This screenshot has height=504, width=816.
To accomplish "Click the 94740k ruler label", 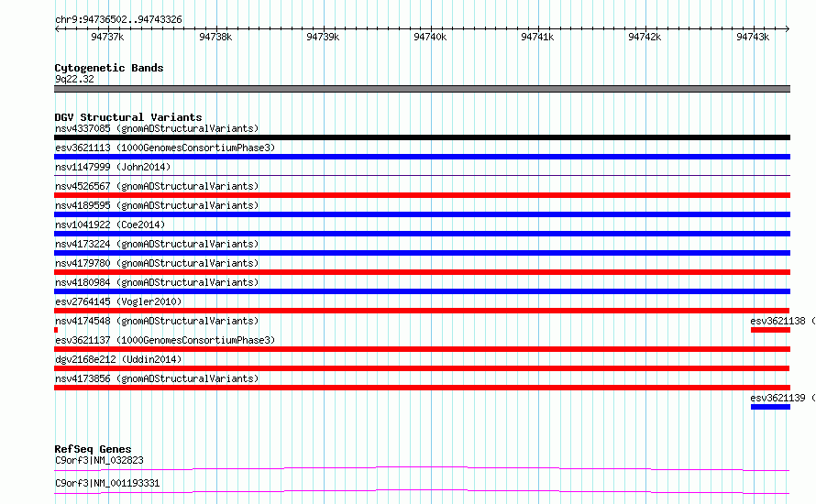I will [430, 37].
